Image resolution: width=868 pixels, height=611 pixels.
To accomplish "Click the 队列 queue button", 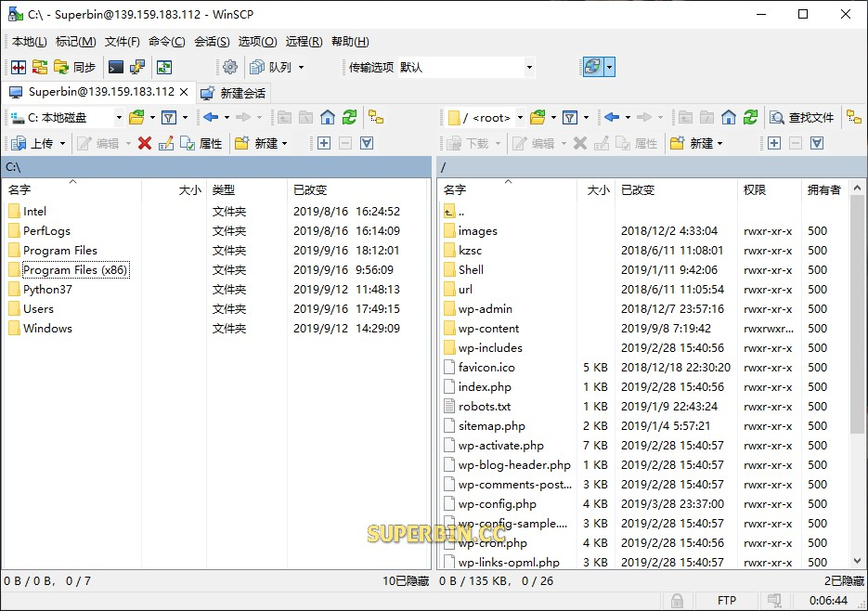I will [x=271, y=67].
